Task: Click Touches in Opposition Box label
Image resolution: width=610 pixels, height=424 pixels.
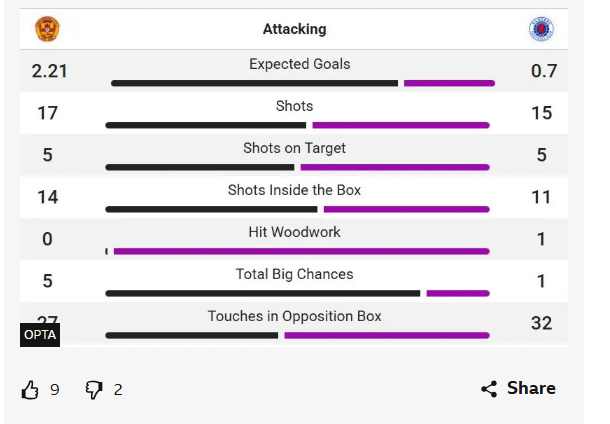Action: (294, 316)
